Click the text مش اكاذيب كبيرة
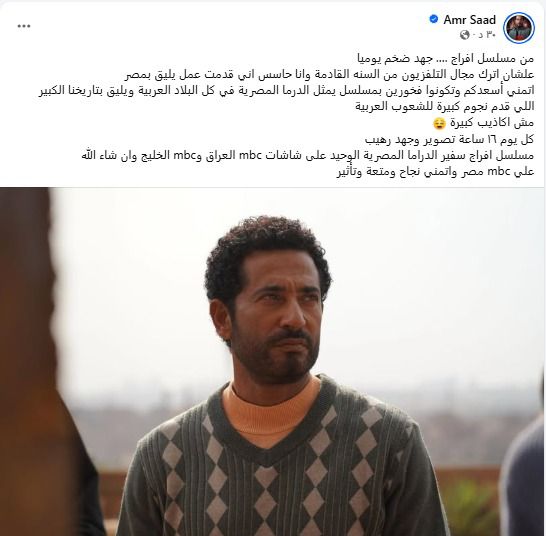Screen dimensions: 546x536 click(x=492, y=123)
